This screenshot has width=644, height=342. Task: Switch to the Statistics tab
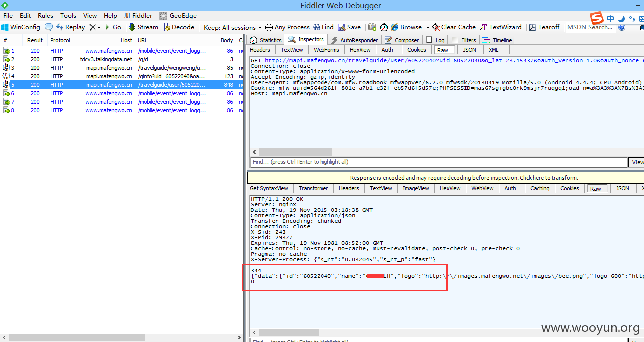point(266,40)
